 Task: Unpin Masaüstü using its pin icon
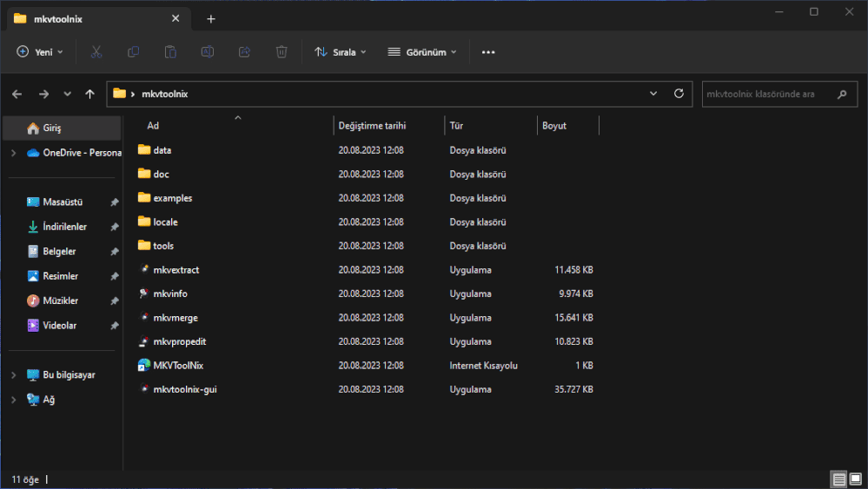click(x=114, y=202)
